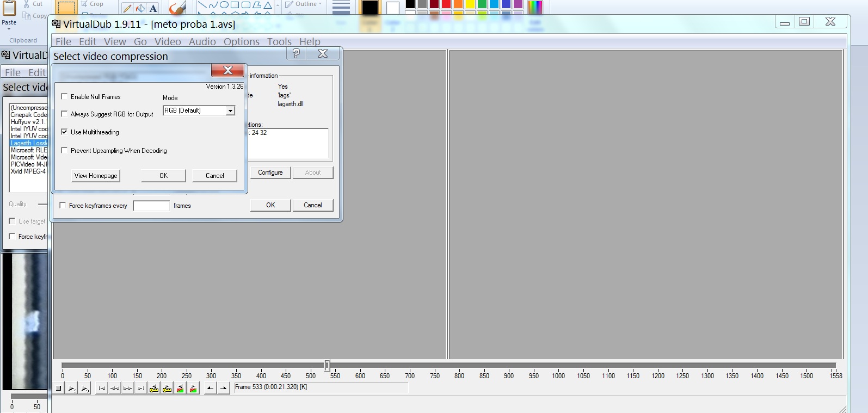The height and width of the screenshot is (413, 868).
Task: Choose the yellow palette color
Action: tap(470, 4)
